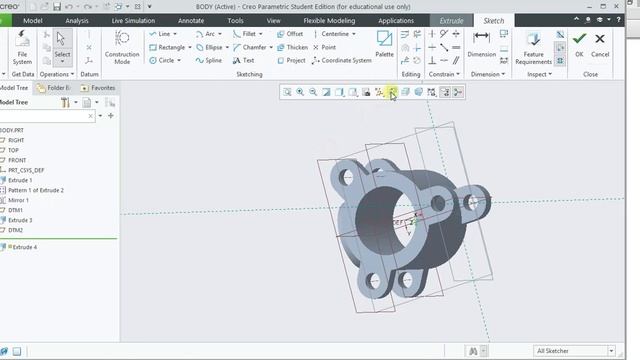Open the Annotate ribbon tab
Viewport: 640px width, 360px height.
click(191, 20)
